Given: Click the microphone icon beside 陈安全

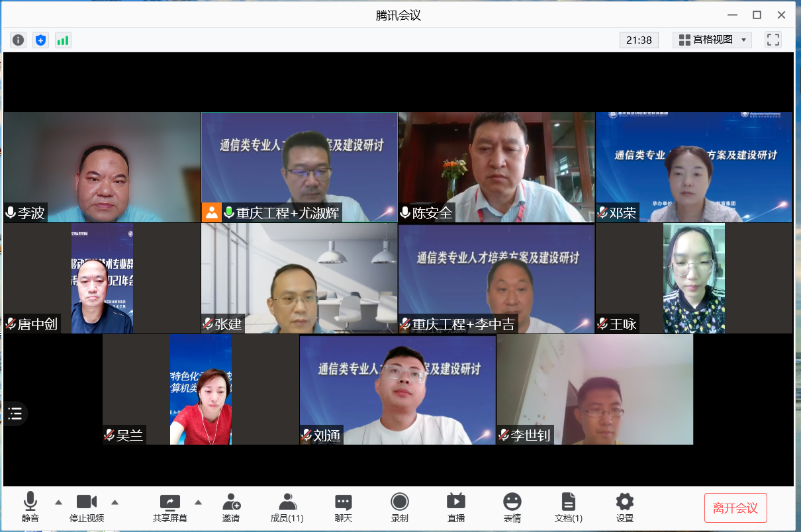Looking at the screenshot, I should 405,212.
